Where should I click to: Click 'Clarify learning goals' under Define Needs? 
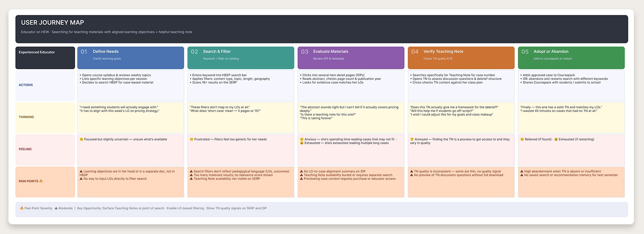pos(107,59)
